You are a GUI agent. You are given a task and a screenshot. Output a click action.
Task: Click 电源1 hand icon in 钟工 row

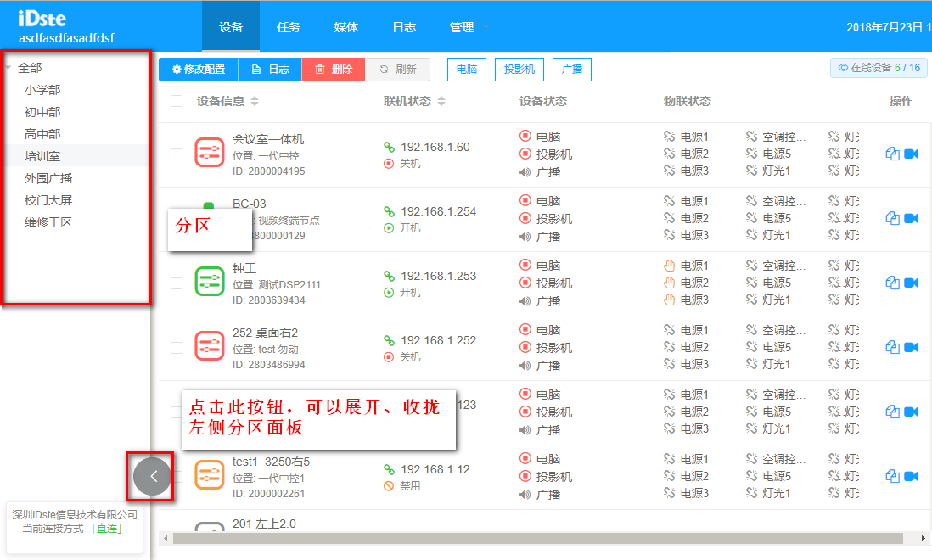coord(669,266)
